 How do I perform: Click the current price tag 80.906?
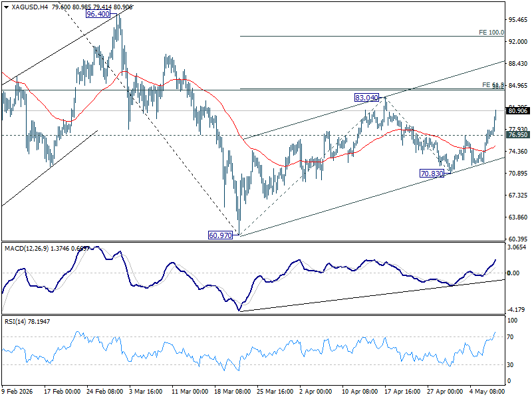[518, 110]
